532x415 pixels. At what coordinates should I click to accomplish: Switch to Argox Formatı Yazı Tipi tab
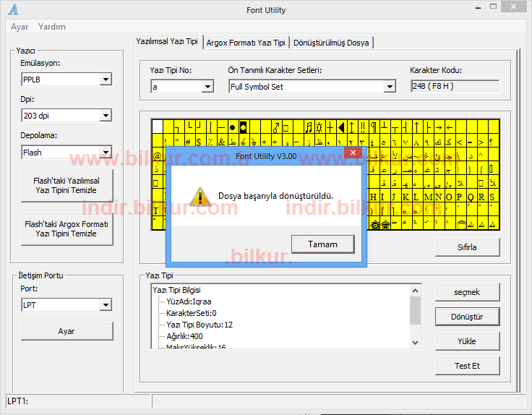[246, 43]
